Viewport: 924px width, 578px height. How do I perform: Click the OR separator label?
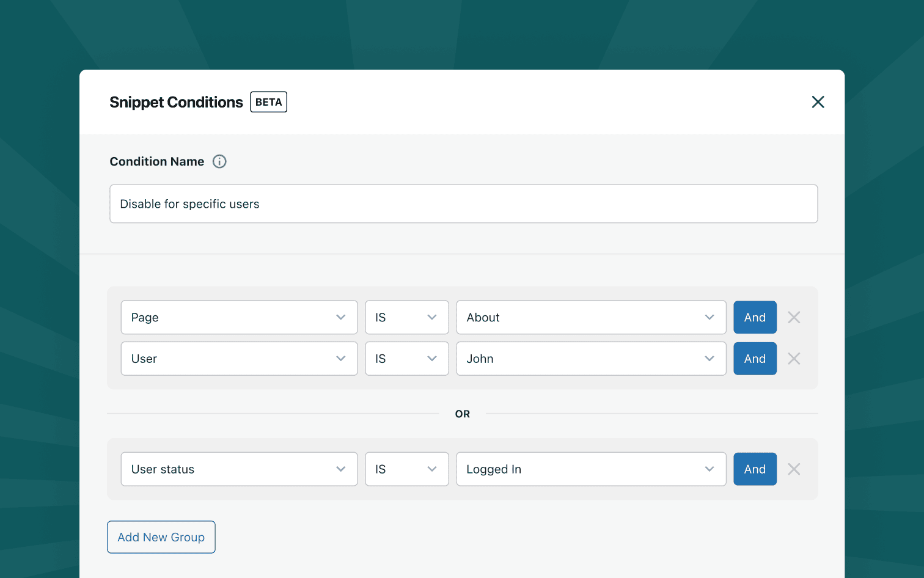[463, 414]
